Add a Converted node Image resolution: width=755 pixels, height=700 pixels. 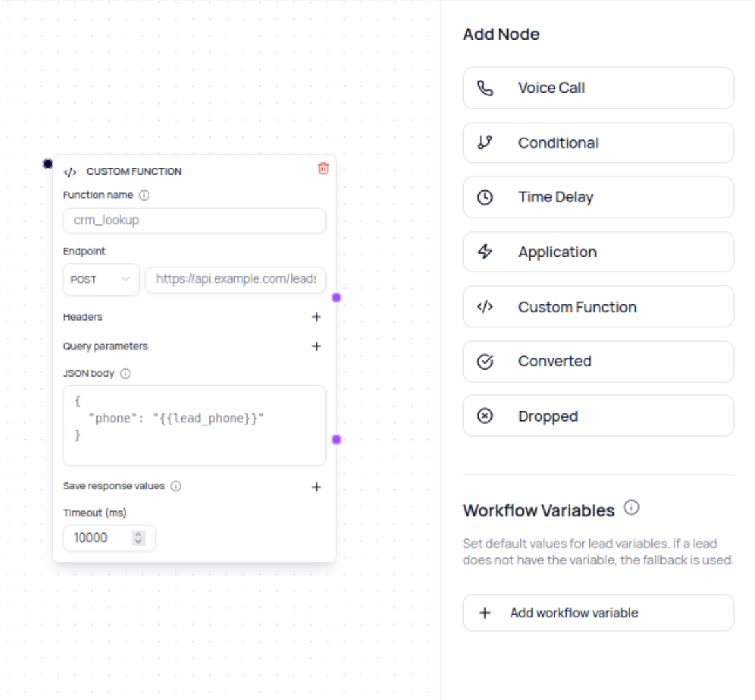pyautogui.click(x=598, y=362)
